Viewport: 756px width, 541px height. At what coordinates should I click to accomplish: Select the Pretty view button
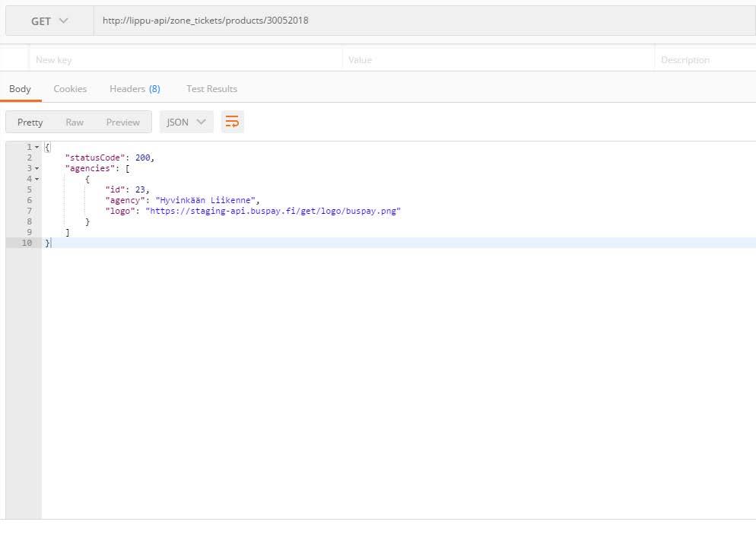click(30, 122)
